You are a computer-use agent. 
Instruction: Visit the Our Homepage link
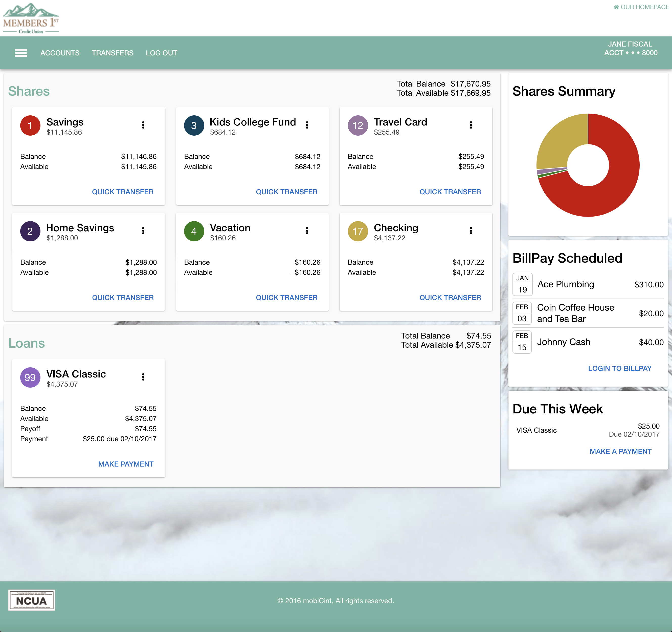(641, 7)
